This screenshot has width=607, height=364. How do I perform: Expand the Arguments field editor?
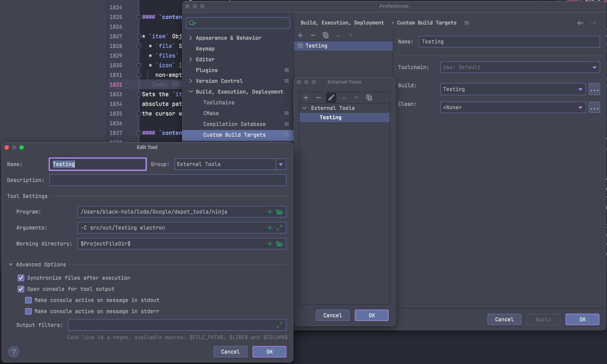tap(280, 228)
